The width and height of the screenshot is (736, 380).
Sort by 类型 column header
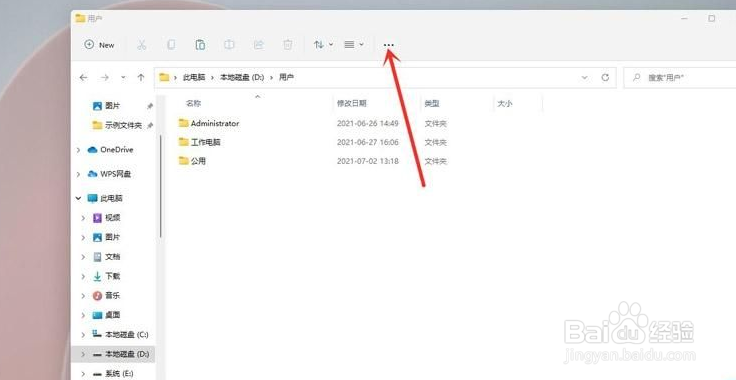pyautogui.click(x=432, y=103)
